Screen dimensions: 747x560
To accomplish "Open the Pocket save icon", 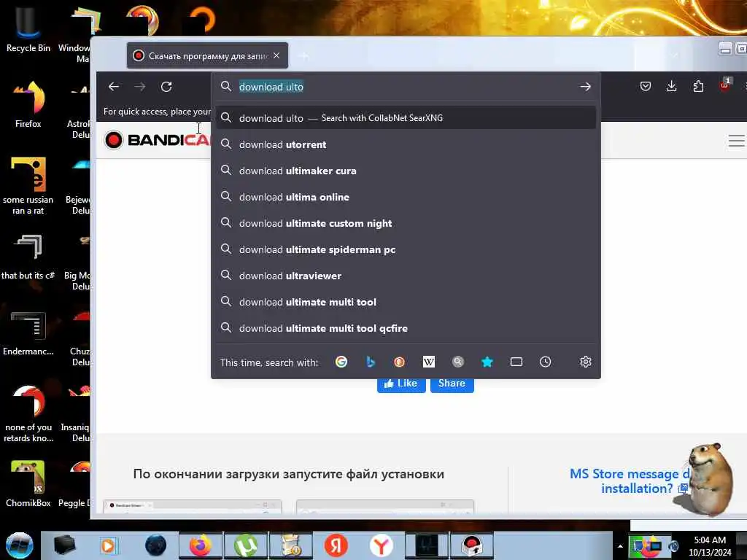I will pyautogui.click(x=646, y=86).
